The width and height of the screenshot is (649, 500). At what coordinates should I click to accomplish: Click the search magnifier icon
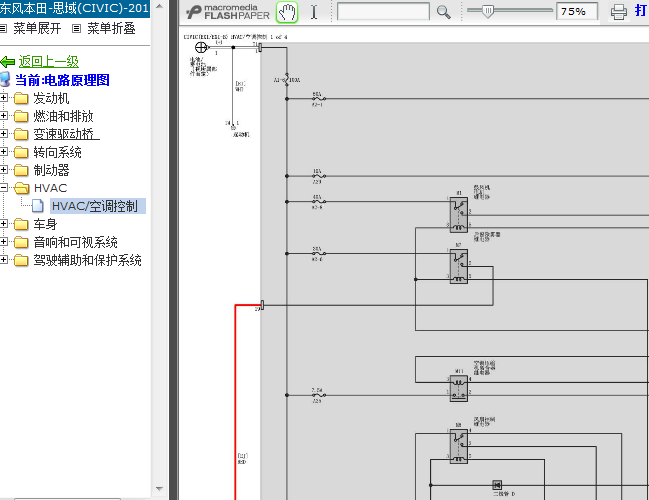[x=444, y=12]
